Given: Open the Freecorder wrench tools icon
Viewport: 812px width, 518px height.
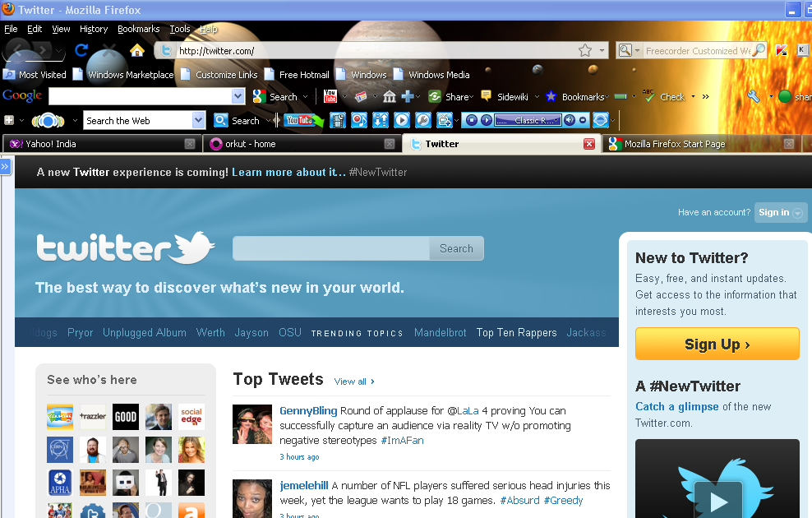Looking at the screenshot, I should [x=423, y=121].
